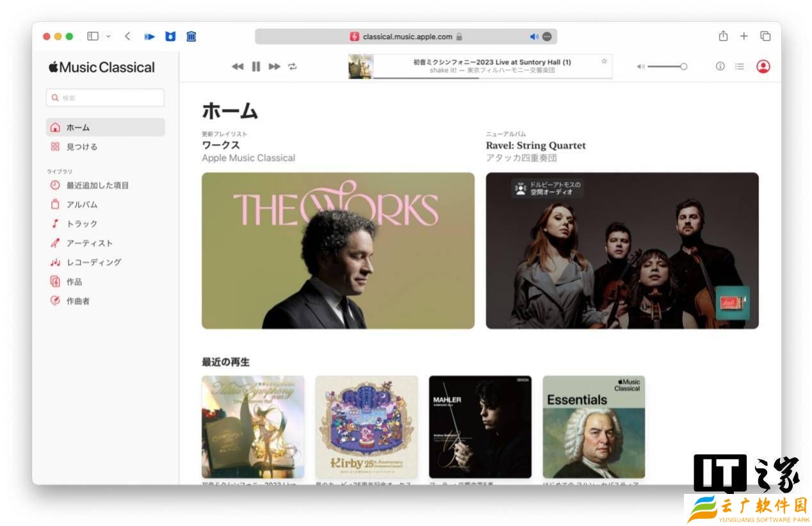Toggle repeat playback mode
This screenshot has width=812, height=526.
[293, 67]
